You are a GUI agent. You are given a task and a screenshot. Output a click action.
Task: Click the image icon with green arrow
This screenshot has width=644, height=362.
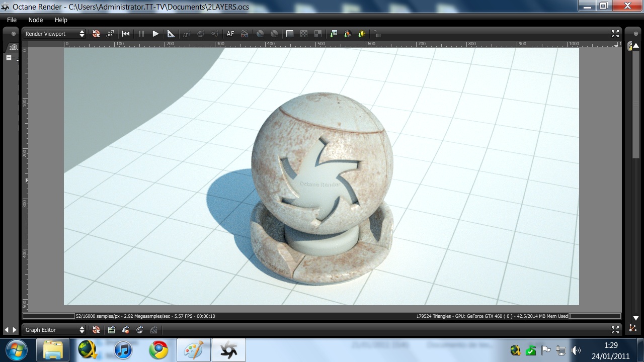pos(334,34)
